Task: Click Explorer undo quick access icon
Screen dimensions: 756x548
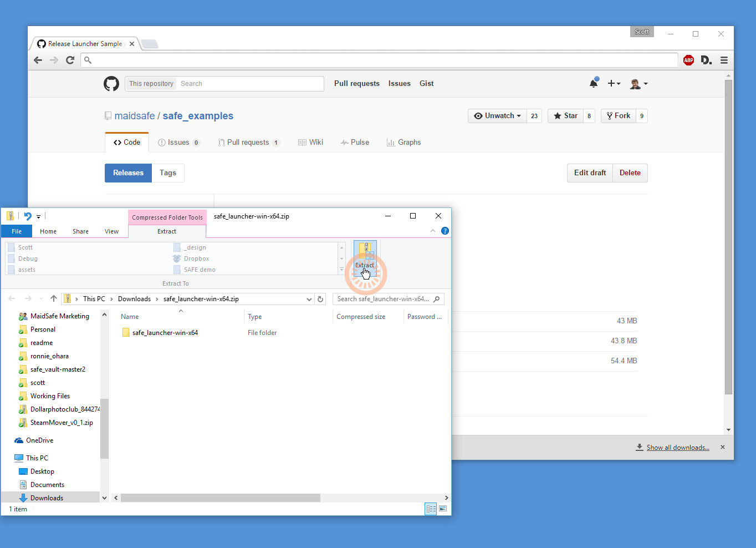Action: (x=28, y=216)
